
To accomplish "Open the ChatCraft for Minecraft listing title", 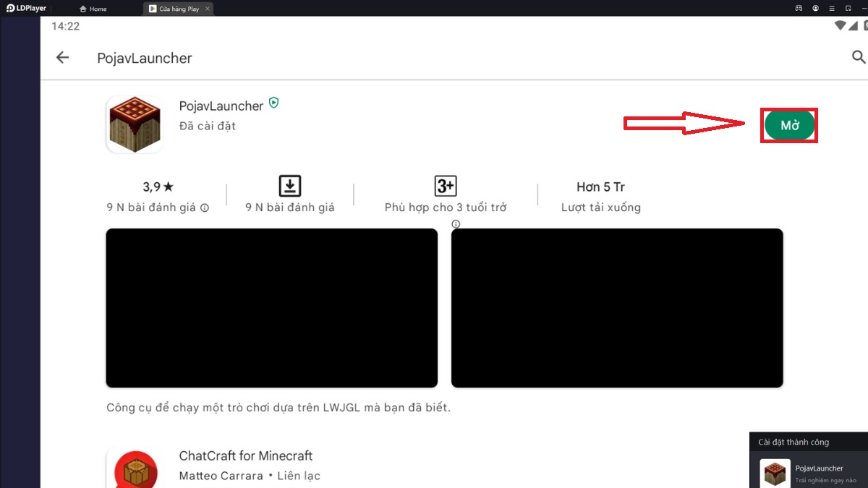I will tap(245, 455).
